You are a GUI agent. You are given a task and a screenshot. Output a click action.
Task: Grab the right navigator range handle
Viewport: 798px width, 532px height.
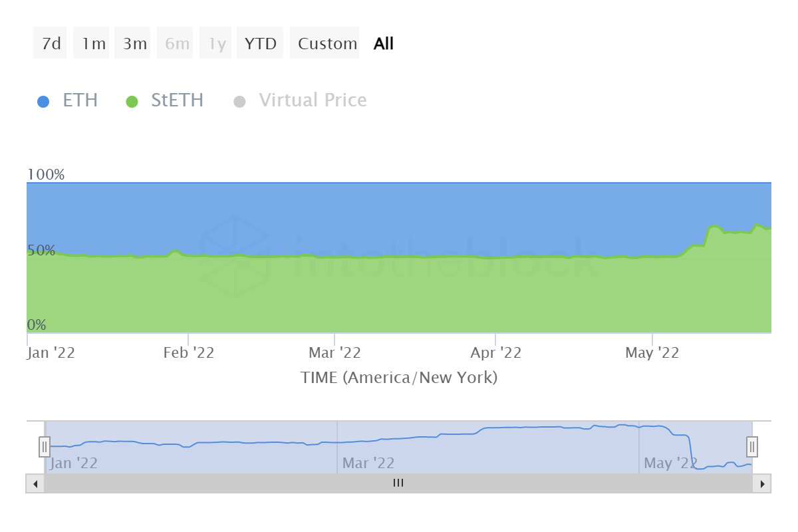click(752, 446)
